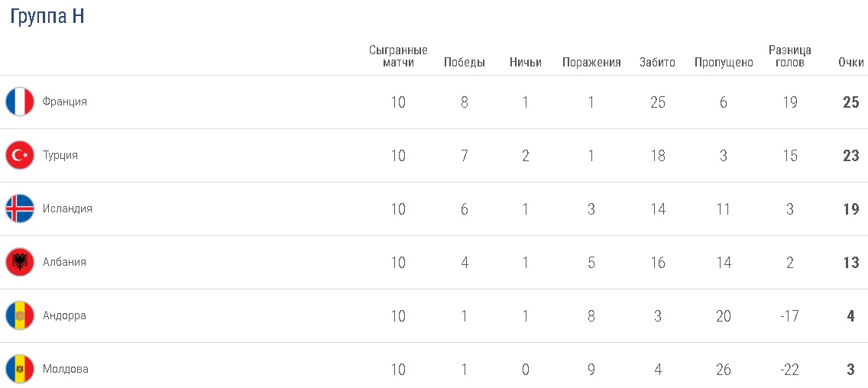868x388 pixels.
Task: Click the Сыгранные матчи column header
Action: (398, 56)
